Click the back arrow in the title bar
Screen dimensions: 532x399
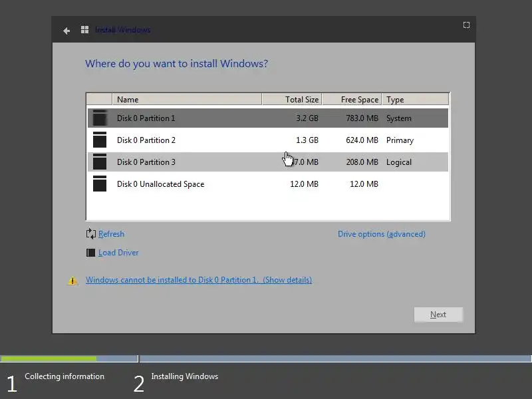coord(66,31)
